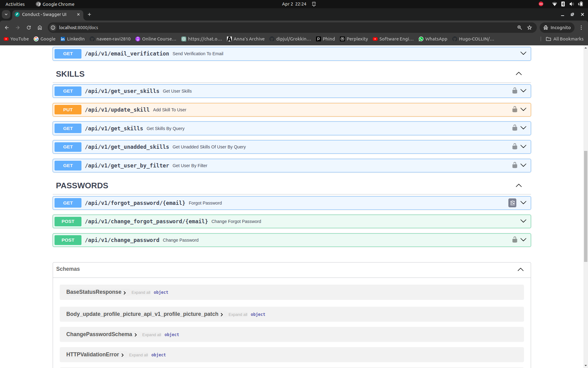The image size is (588, 368).
Task: Open the All Bookmarks folder
Action: [564, 39]
